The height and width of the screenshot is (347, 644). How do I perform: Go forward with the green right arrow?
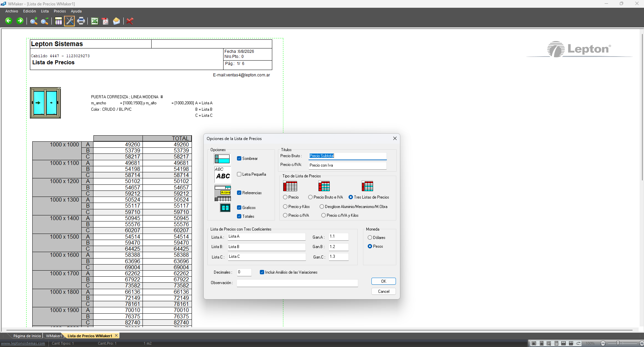[20, 21]
